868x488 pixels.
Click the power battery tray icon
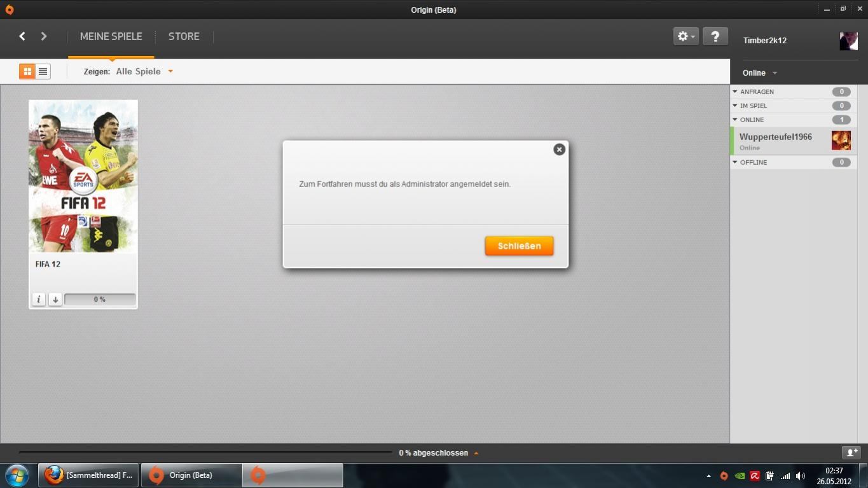click(769, 476)
